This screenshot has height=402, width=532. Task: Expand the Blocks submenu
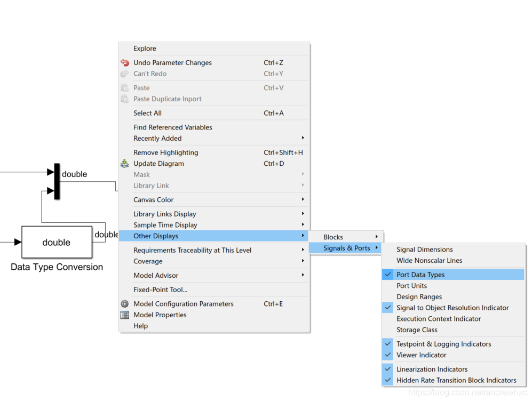[346, 237]
